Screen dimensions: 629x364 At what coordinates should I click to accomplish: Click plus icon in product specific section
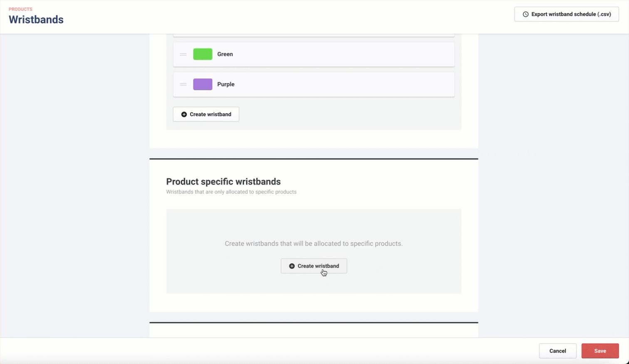click(292, 266)
